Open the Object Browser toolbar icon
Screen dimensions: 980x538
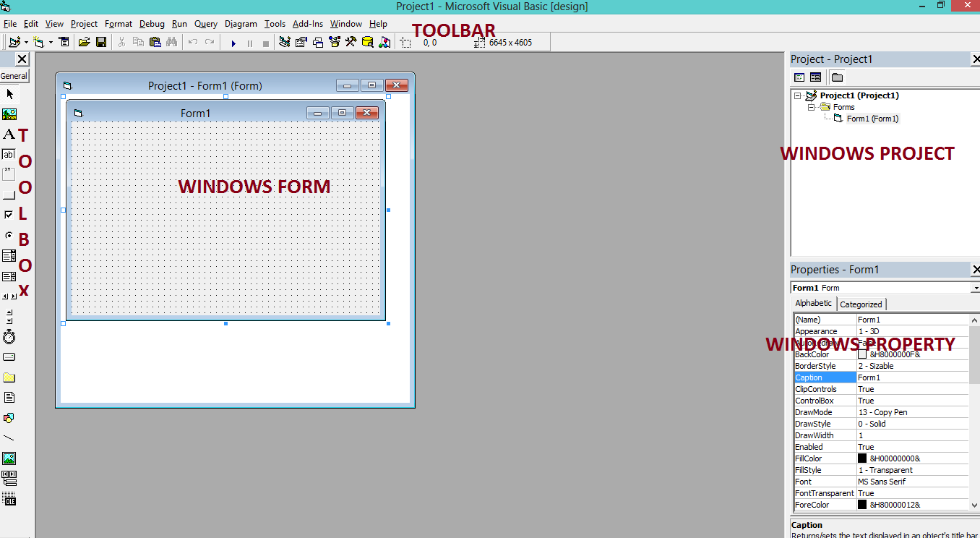click(x=334, y=42)
